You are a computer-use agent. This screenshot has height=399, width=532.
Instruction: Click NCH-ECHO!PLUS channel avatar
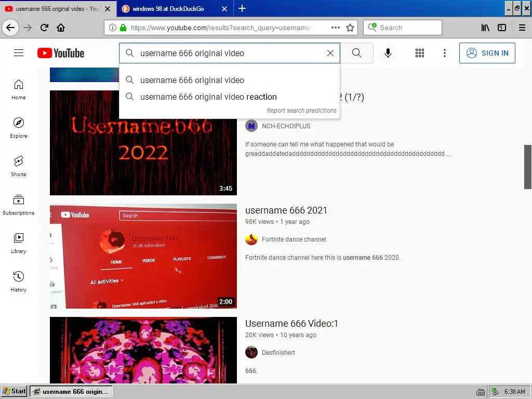[x=251, y=126]
